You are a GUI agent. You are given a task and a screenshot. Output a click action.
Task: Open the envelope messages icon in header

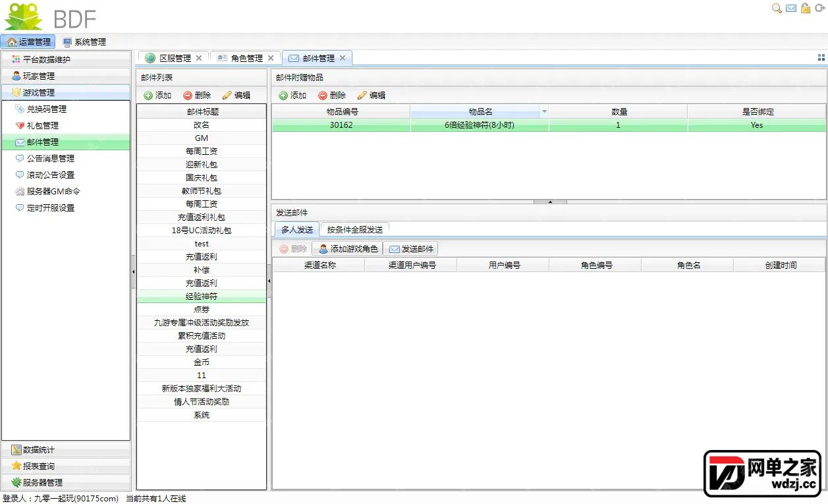pyautogui.click(x=791, y=9)
